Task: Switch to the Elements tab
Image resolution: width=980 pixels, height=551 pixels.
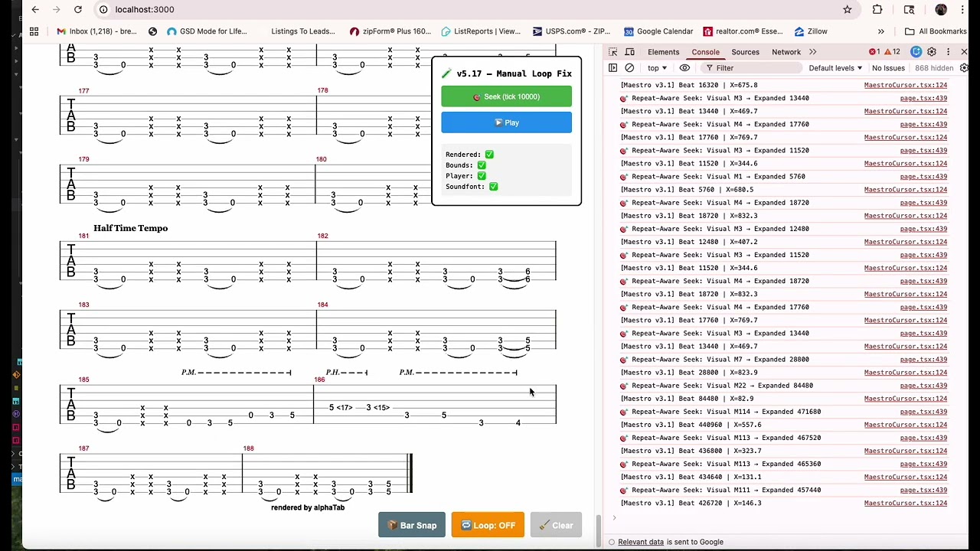Action: pos(663,52)
